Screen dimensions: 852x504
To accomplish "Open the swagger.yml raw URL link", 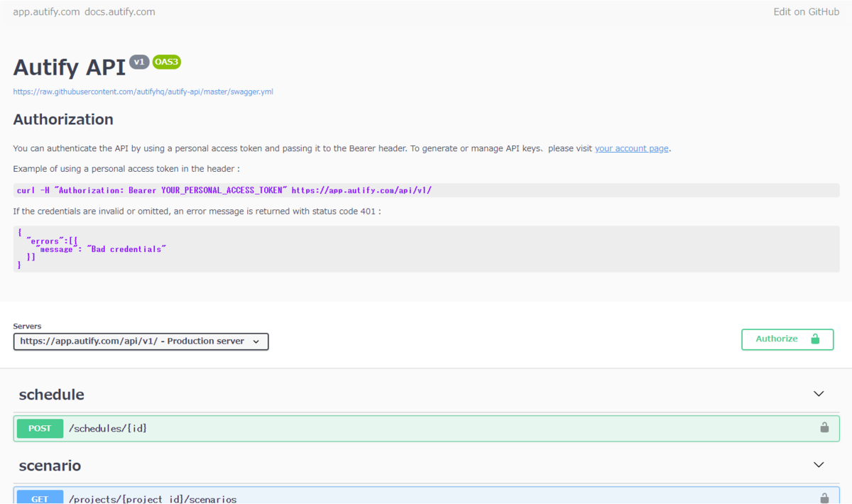I will point(143,92).
